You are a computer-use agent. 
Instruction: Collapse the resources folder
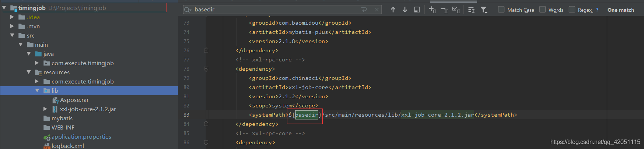(29, 72)
